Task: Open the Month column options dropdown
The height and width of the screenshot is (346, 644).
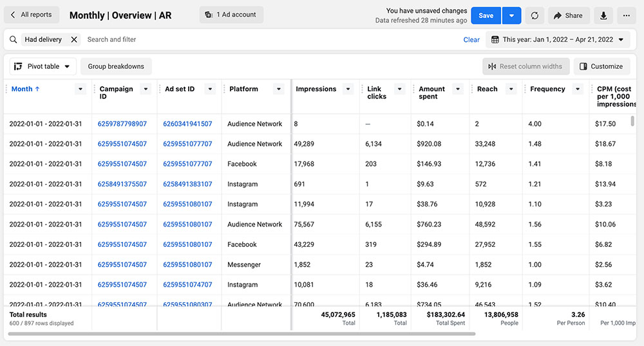Action: [80, 89]
